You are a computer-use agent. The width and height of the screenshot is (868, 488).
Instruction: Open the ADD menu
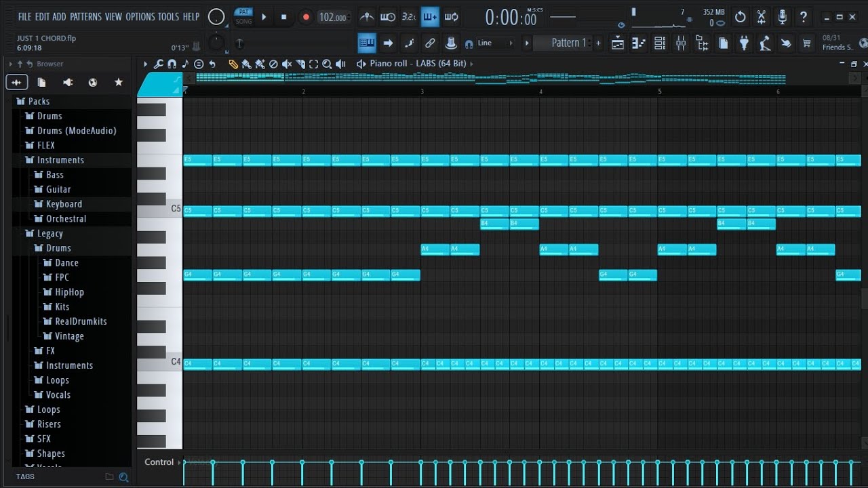pyautogui.click(x=60, y=17)
